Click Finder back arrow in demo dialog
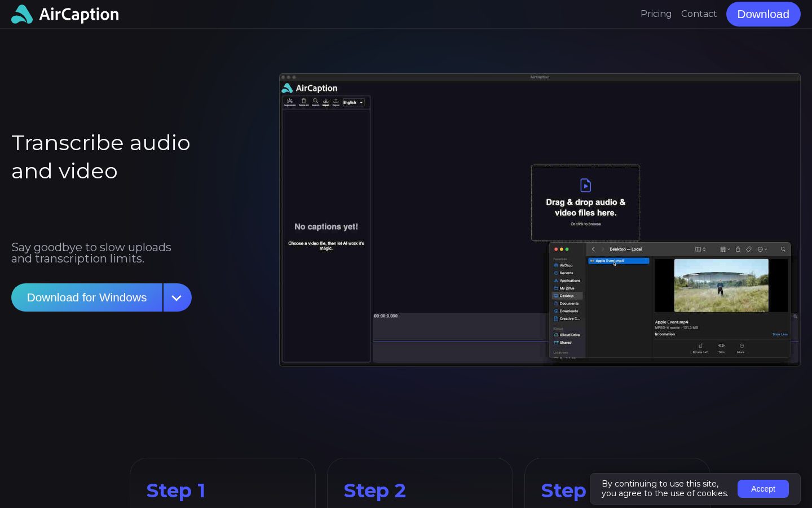Image resolution: width=812 pixels, height=508 pixels. (593, 249)
